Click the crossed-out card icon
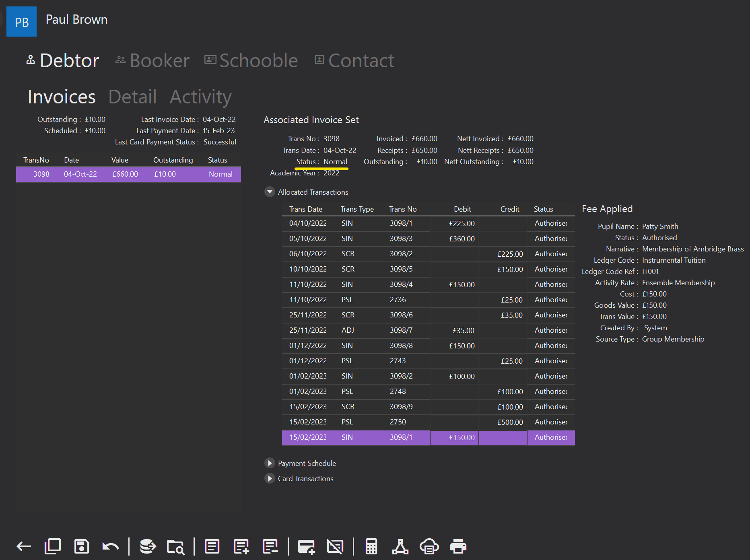The image size is (750, 560). (335, 546)
